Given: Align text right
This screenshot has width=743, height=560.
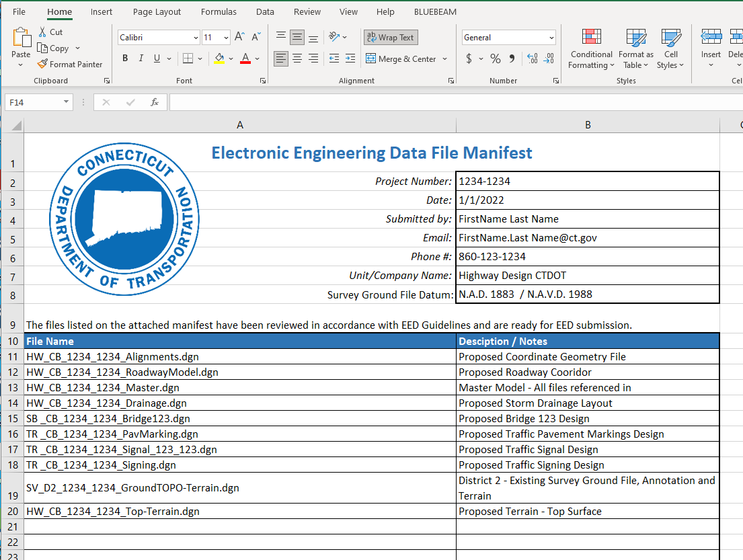Looking at the screenshot, I should click(x=313, y=58).
